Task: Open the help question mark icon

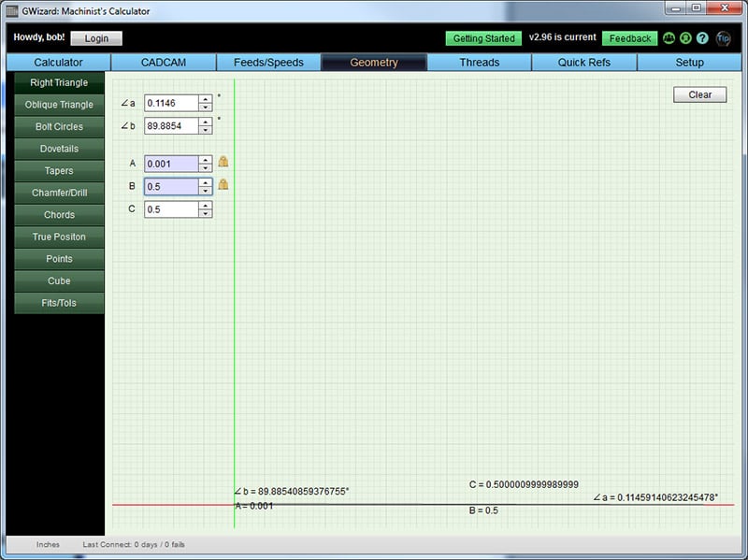Action: pos(701,38)
